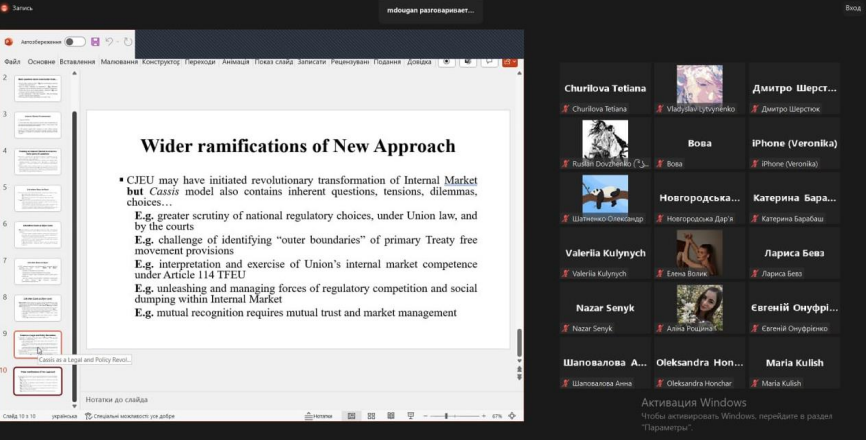Open the Файл menu
This screenshot has width=866, height=440.
12,62
